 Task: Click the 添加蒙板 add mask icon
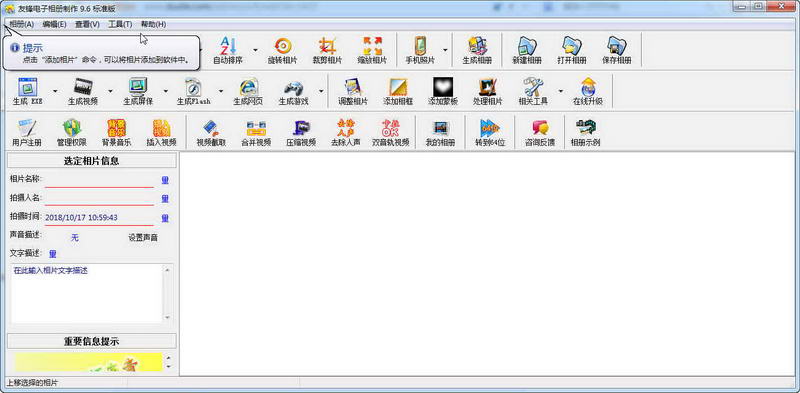442,92
